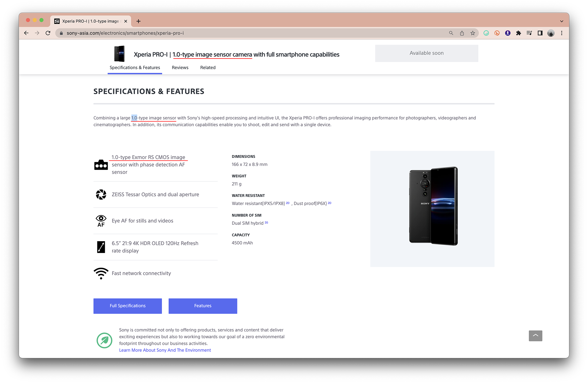
Task: Open the Features button
Action: (203, 306)
